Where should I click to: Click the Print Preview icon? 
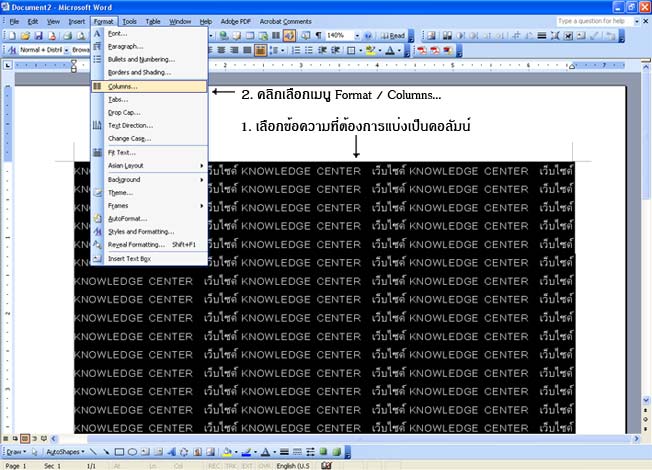click(x=81, y=36)
